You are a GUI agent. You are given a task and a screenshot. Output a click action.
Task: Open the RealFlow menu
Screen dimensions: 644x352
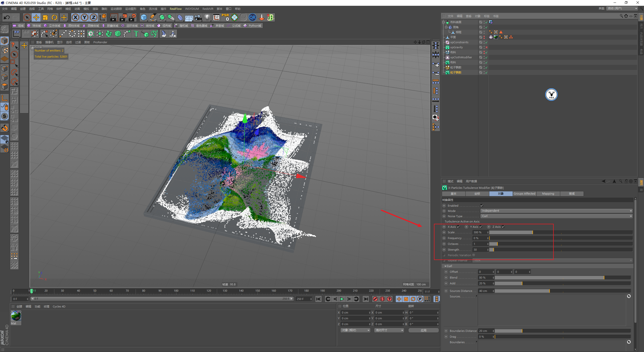pos(175,9)
